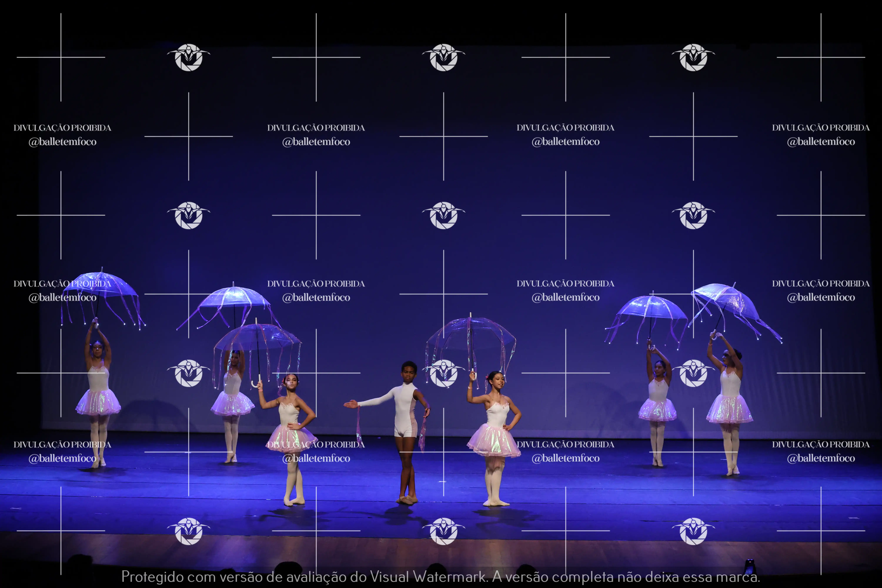Click the camera logo watermark beside the boy's head
This screenshot has height=588, width=882.
coord(444,373)
